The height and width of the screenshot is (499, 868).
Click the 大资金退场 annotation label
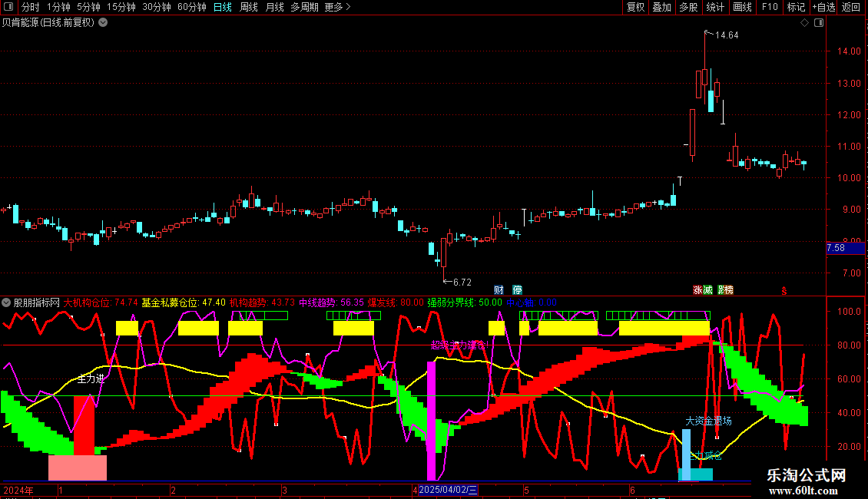click(708, 421)
